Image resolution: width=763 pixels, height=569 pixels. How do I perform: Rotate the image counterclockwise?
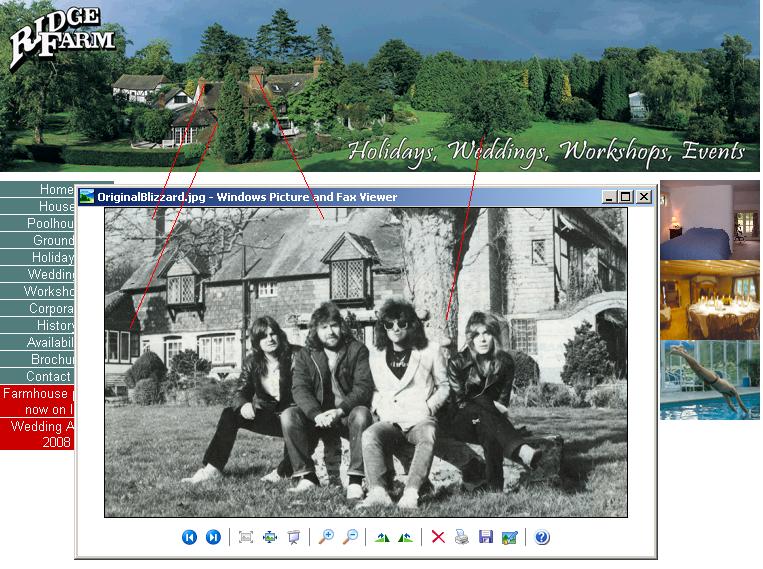pyautogui.click(x=405, y=538)
